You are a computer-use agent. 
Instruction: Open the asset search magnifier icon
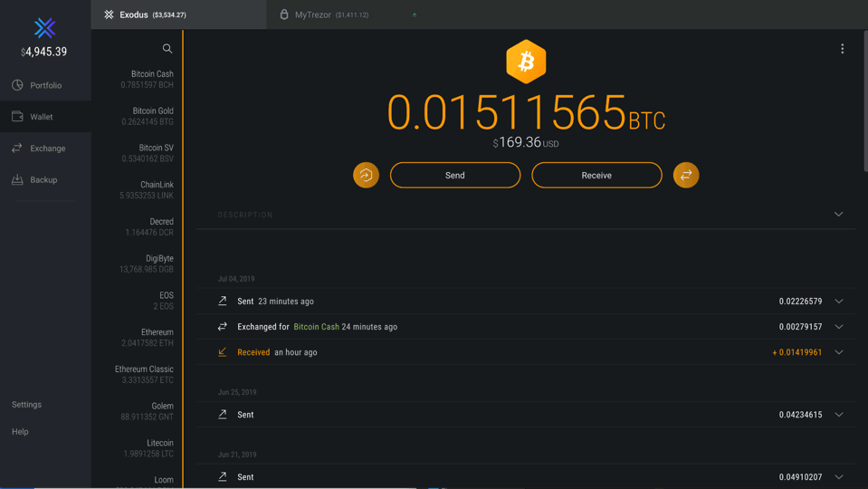tap(167, 49)
